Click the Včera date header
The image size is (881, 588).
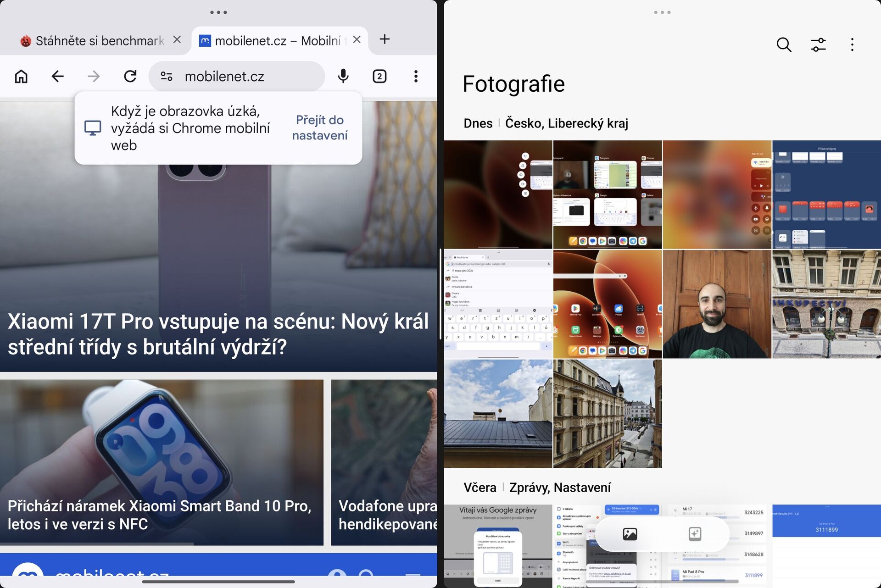click(480, 488)
